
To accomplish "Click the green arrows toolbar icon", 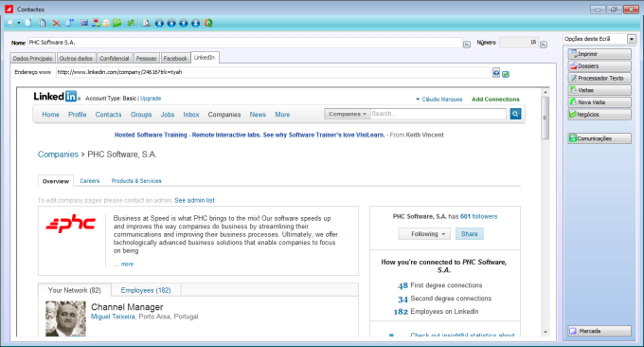I will point(131,23).
